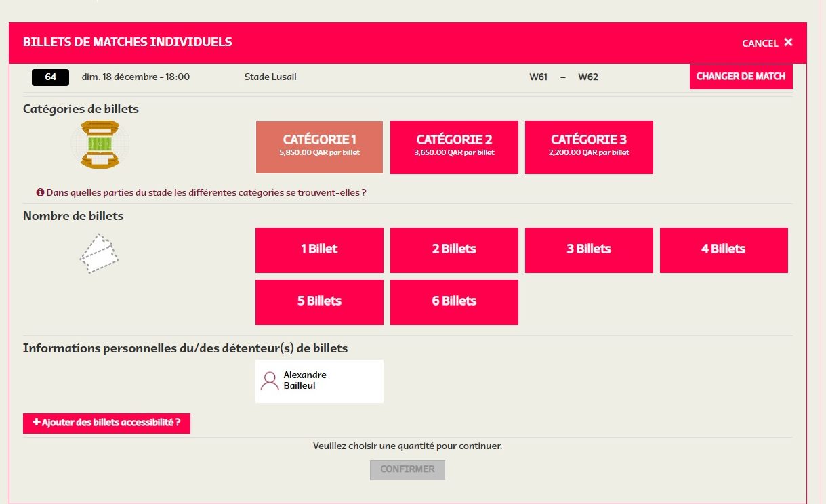This screenshot has width=826, height=504.
Task: Select 3 Billets option
Action: (589, 250)
